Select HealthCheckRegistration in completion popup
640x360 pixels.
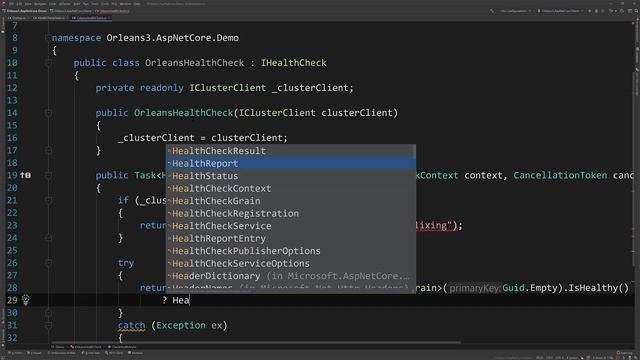(x=291, y=213)
